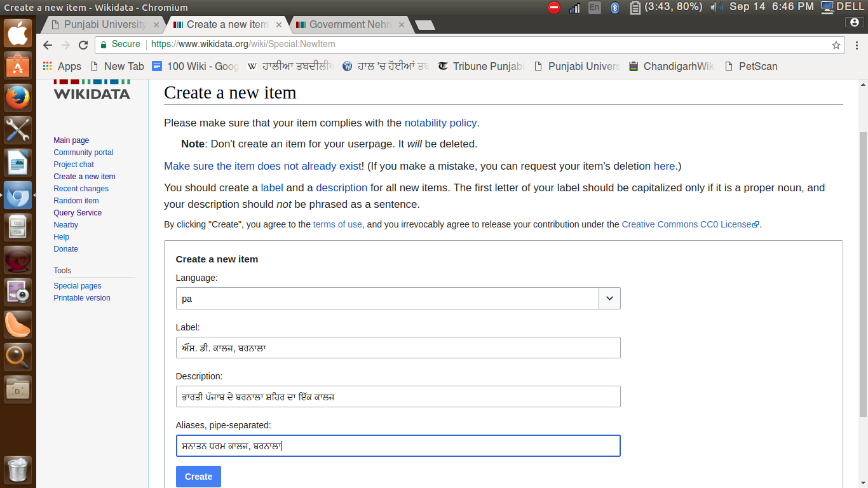Click the green Secure padlock icon
The image size is (868, 488).
104,44
